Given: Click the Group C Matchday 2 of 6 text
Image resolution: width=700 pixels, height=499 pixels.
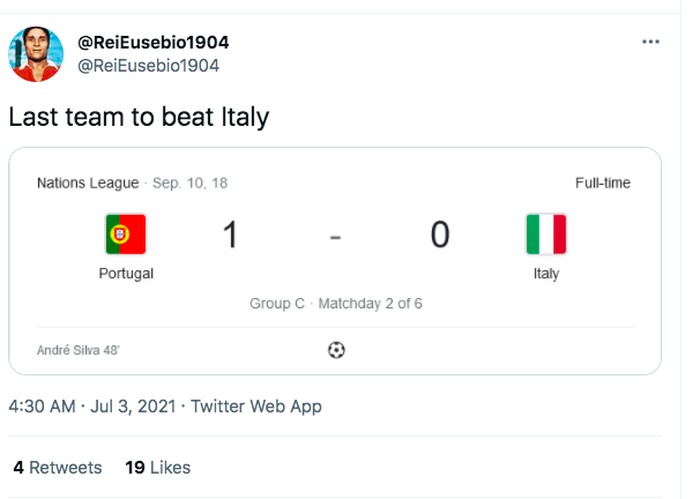Looking at the screenshot, I should (x=336, y=303).
